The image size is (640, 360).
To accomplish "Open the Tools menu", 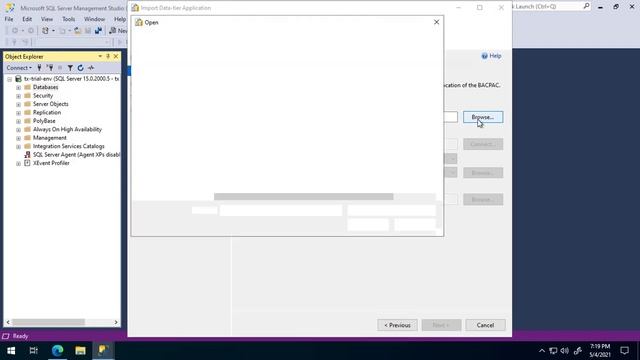I will pyautogui.click(x=68, y=19).
